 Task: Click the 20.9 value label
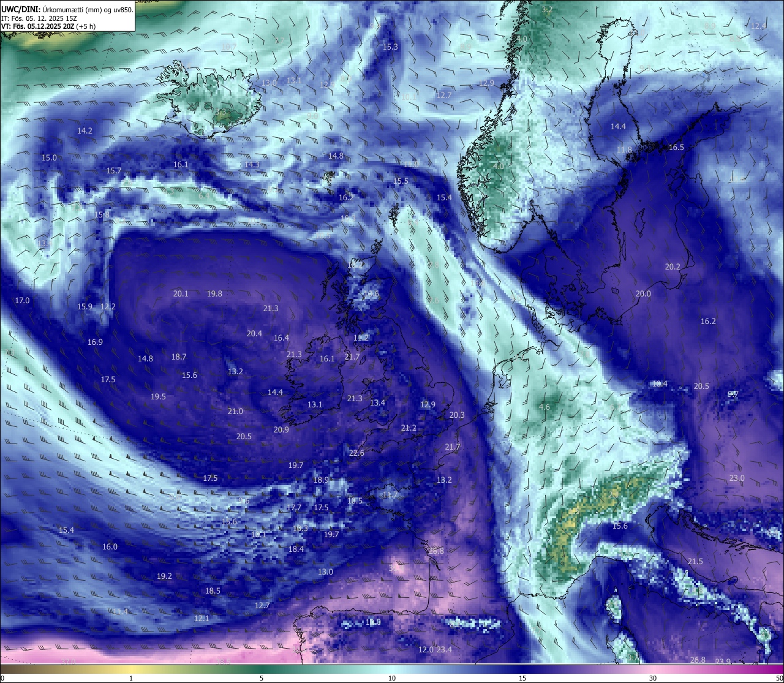click(x=281, y=430)
